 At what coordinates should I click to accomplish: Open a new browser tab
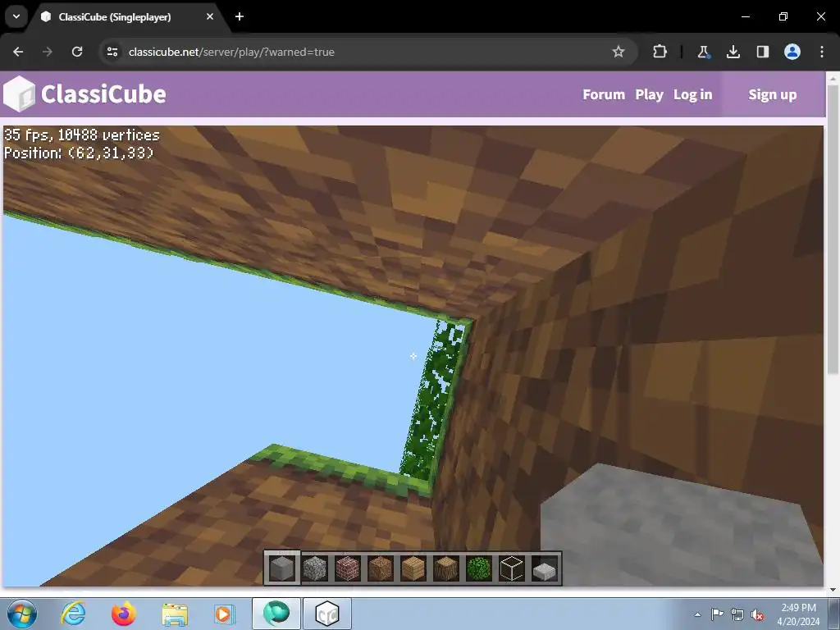pos(240,16)
